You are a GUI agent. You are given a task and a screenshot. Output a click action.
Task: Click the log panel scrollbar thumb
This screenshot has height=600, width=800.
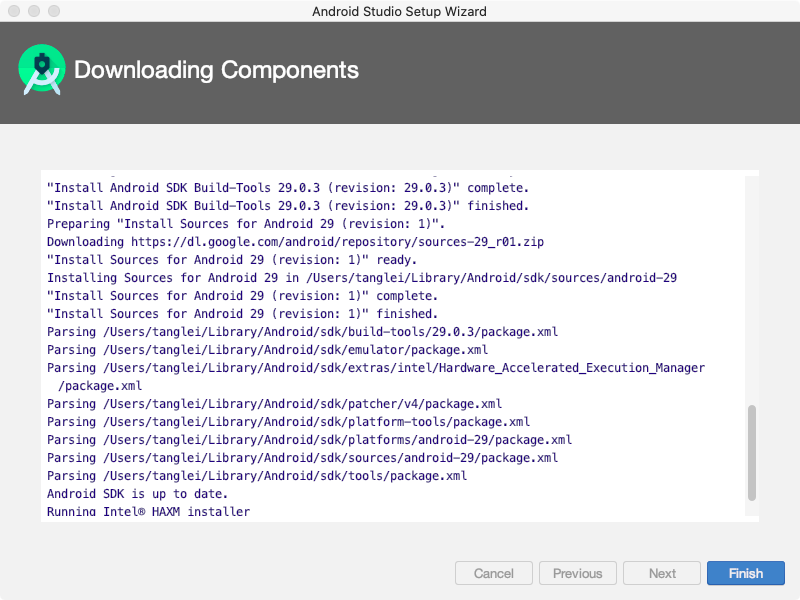click(x=752, y=452)
